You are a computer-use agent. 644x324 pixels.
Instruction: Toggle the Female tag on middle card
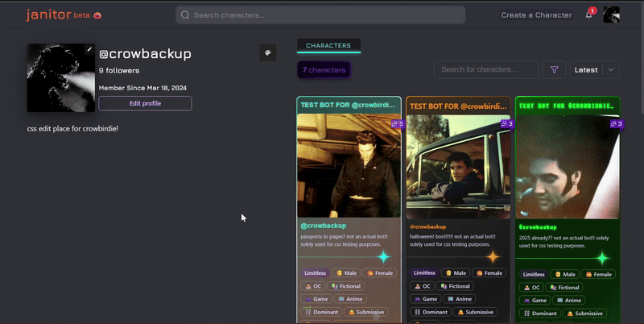489,273
